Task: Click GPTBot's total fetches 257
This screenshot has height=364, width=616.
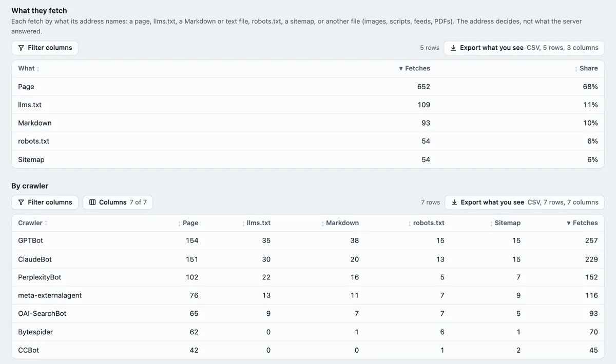Action: [x=591, y=240]
